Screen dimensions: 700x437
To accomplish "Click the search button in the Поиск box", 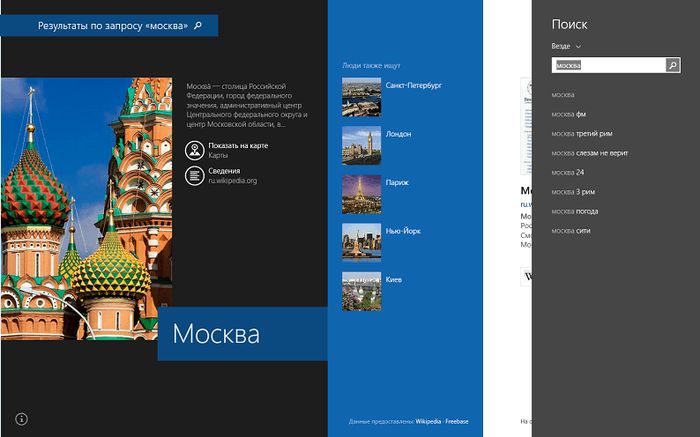I will pos(673,66).
